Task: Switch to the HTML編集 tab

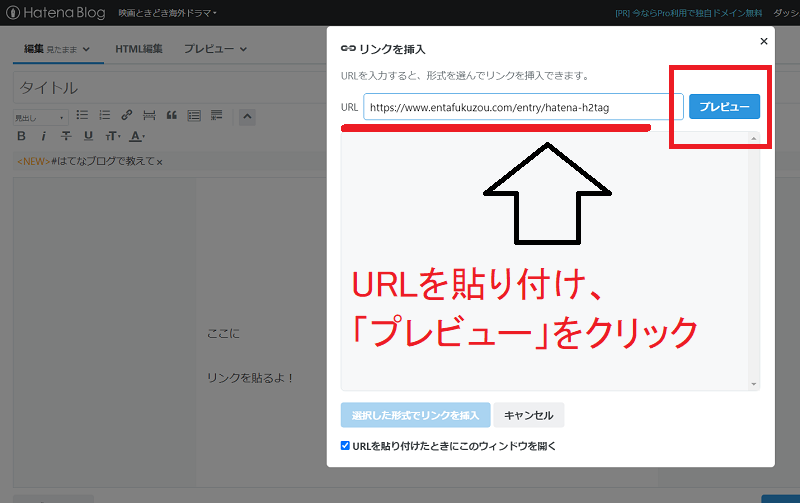Action: tap(139, 49)
